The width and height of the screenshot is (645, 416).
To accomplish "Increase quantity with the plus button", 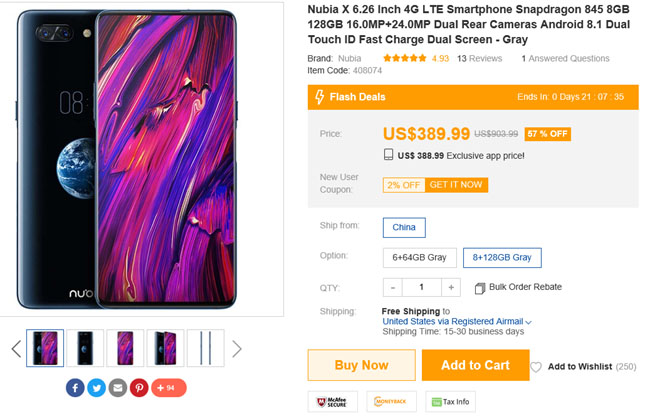I will click(451, 287).
